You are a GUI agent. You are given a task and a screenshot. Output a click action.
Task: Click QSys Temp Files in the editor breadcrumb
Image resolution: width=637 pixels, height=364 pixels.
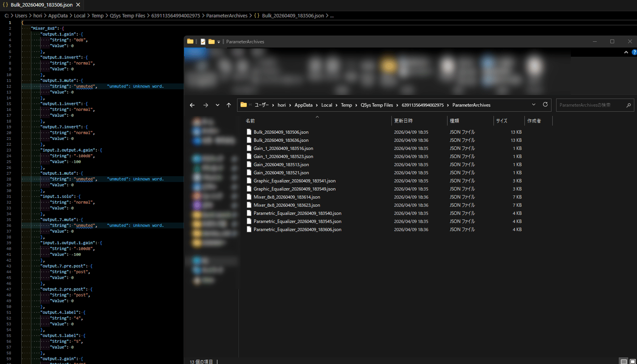127,16
